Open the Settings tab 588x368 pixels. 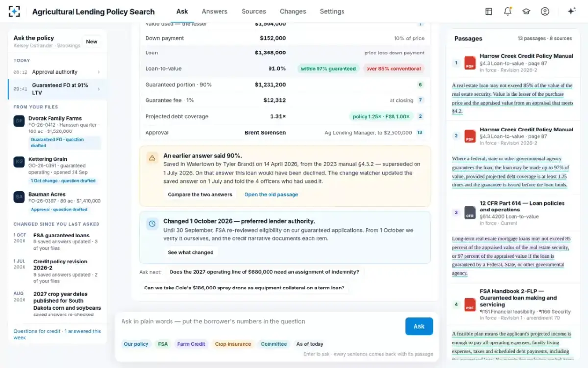click(x=332, y=11)
